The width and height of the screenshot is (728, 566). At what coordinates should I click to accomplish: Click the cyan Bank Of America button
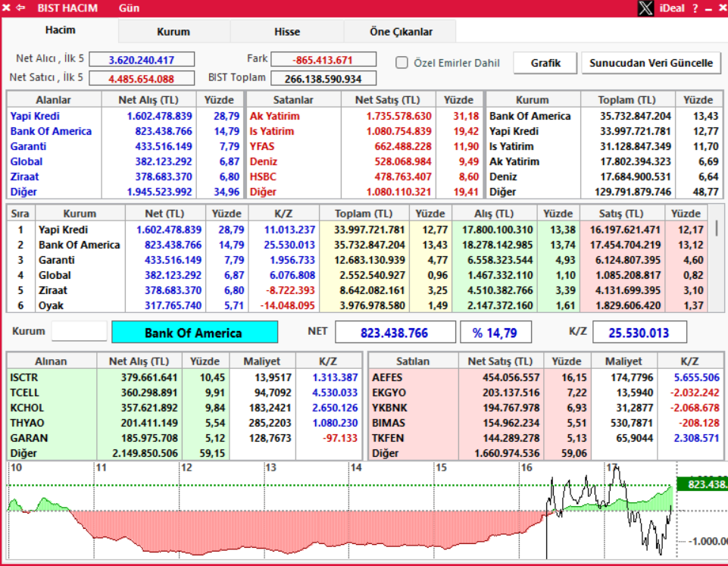(x=195, y=333)
